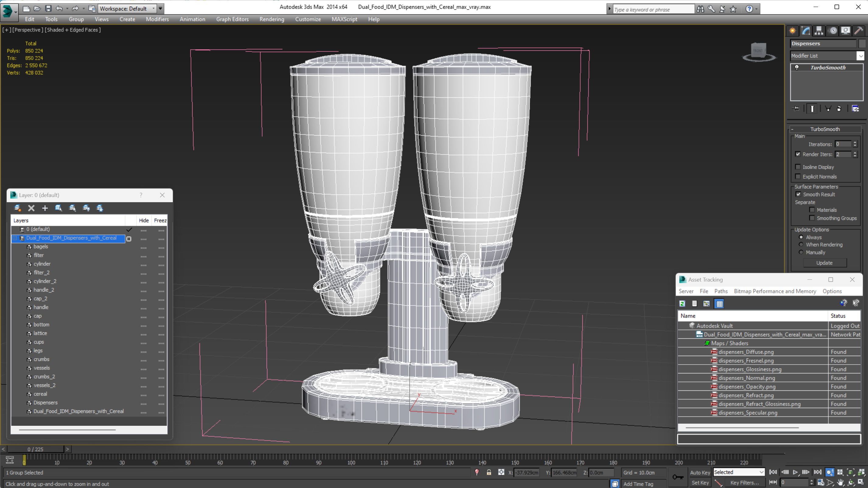The width and height of the screenshot is (868, 488).
Task: Open Configure Modifier Sets icon
Action: tap(855, 109)
